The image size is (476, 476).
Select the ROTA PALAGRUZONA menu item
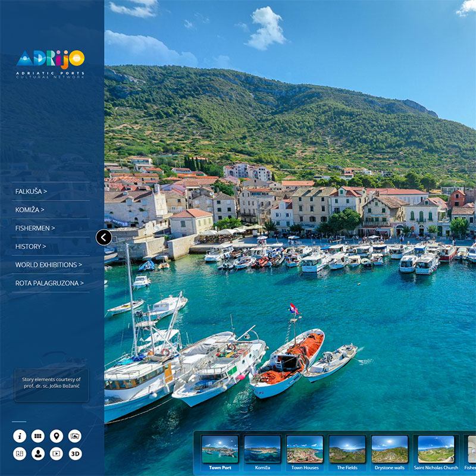(x=49, y=283)
